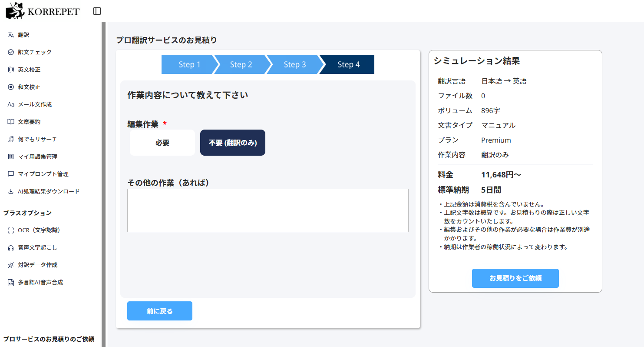The height and width of the screenshot is (347, 644).
Task: Click the お見積りをご依頼 button
Action: pos(515,278)
